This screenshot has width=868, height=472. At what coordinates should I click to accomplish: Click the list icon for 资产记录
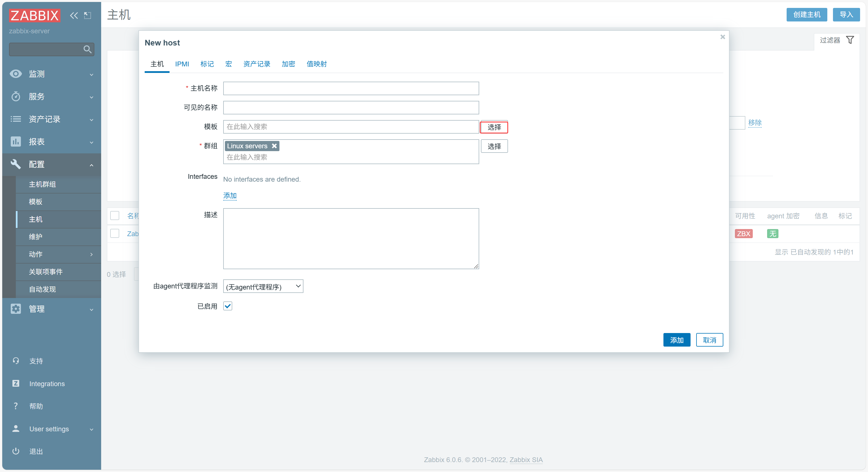pyautogui.click(x=16, y=119)
